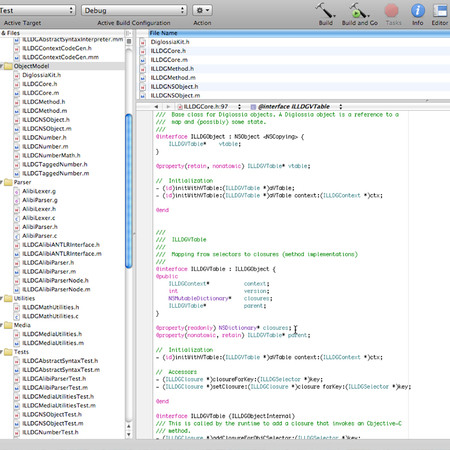
Task: Select ILLDGMethod.h in the detail list
Action: click(172, 69)
